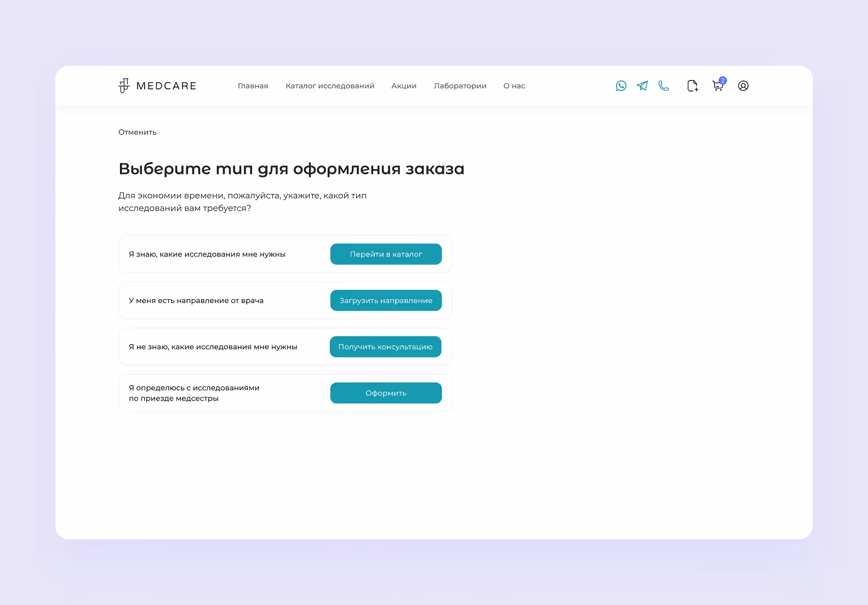This screenshot has width=868, height=605.
Task: Click Перейти в каталог button
Action: point(386,254)
